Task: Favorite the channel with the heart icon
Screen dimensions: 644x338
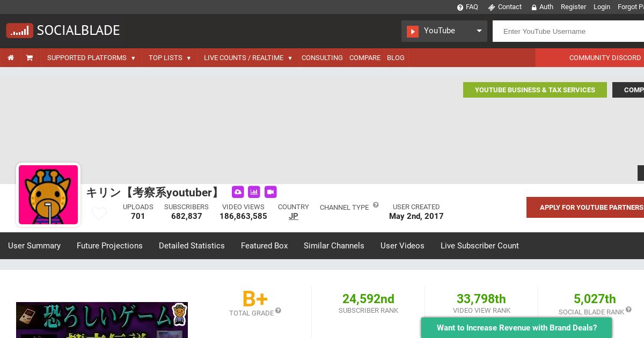Action: [99, 214]
